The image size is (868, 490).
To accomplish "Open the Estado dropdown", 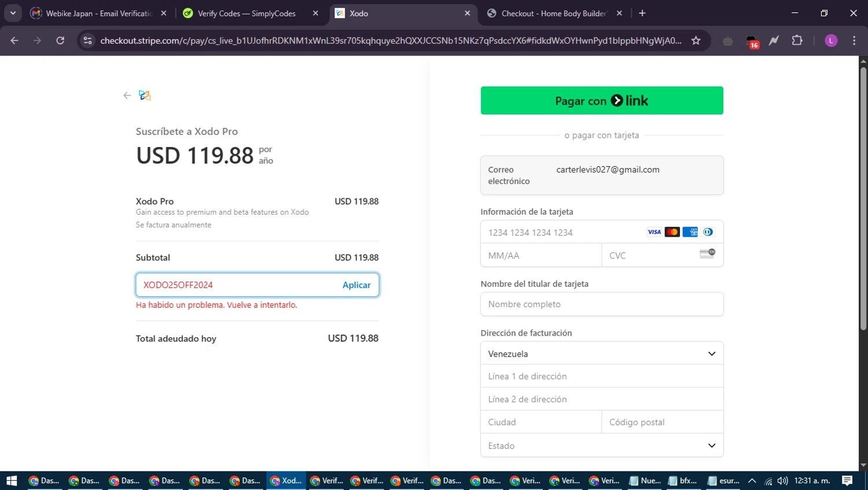I will (602, 445).
